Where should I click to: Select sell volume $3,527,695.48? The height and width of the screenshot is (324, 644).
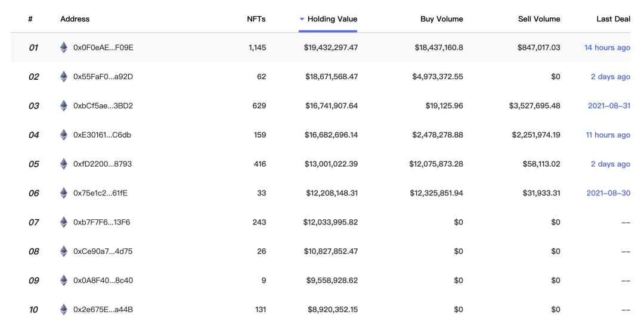click(x=534, y=106)
